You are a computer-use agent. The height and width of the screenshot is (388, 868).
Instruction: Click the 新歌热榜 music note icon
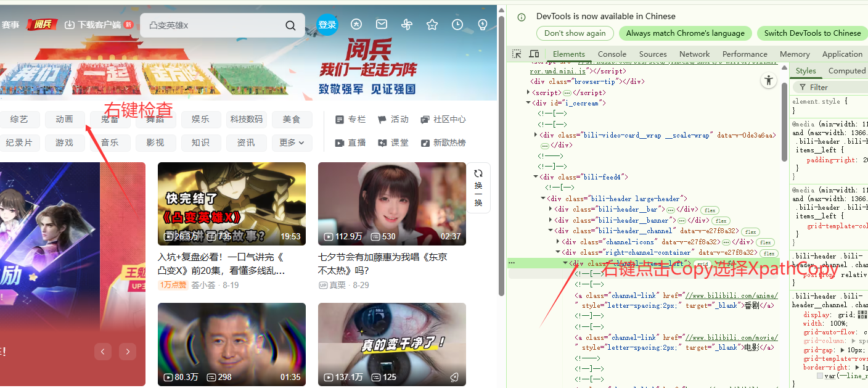click(x=425, y=143)
